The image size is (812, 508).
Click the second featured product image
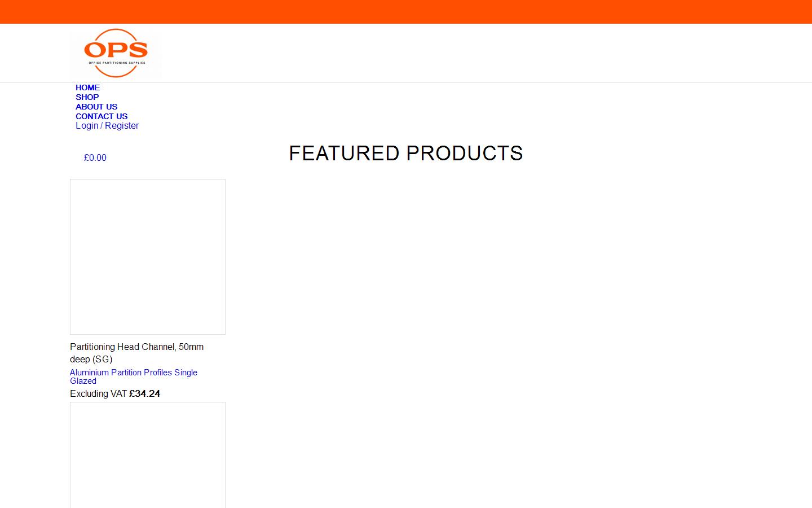point(148,454)
